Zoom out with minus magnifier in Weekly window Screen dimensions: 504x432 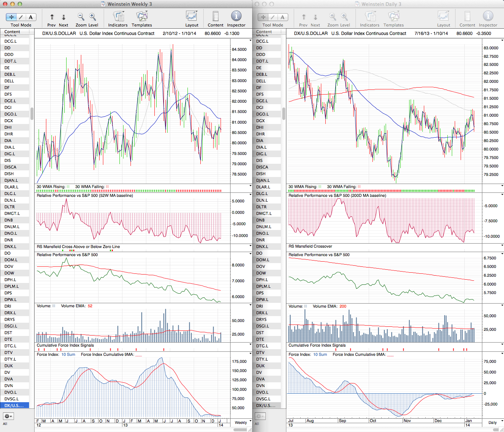(81, 17)
